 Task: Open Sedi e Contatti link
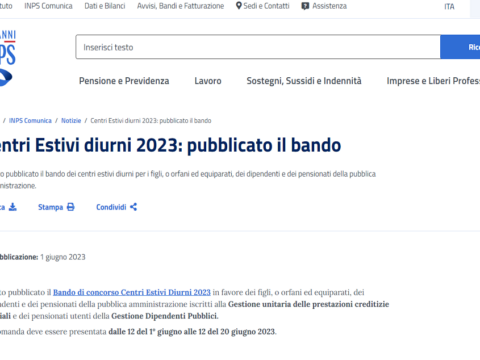coord(266,6)
